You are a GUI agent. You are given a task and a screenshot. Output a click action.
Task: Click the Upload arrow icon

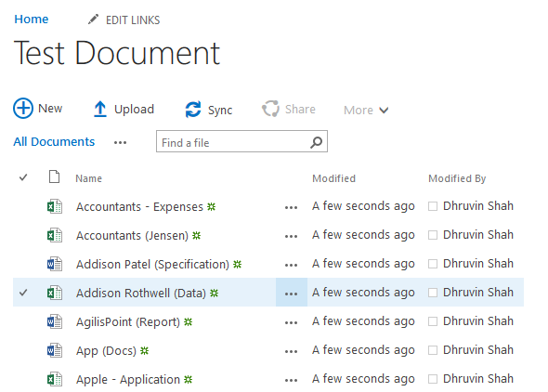click(100, 109)
